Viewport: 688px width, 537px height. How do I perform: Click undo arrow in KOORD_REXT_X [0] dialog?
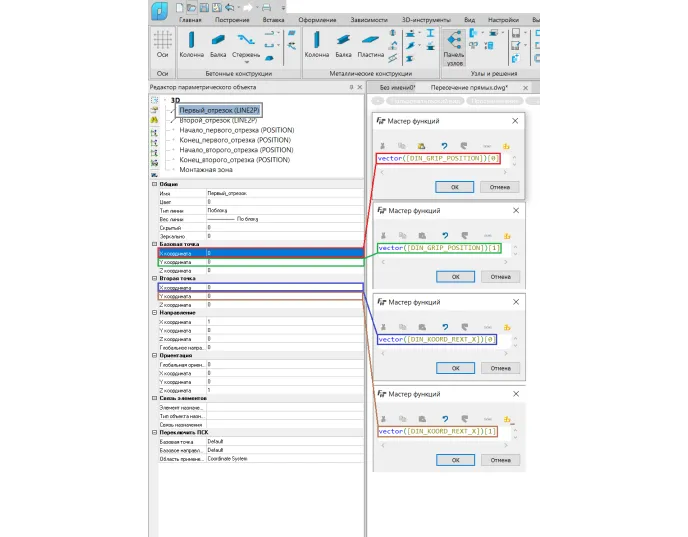445,327
